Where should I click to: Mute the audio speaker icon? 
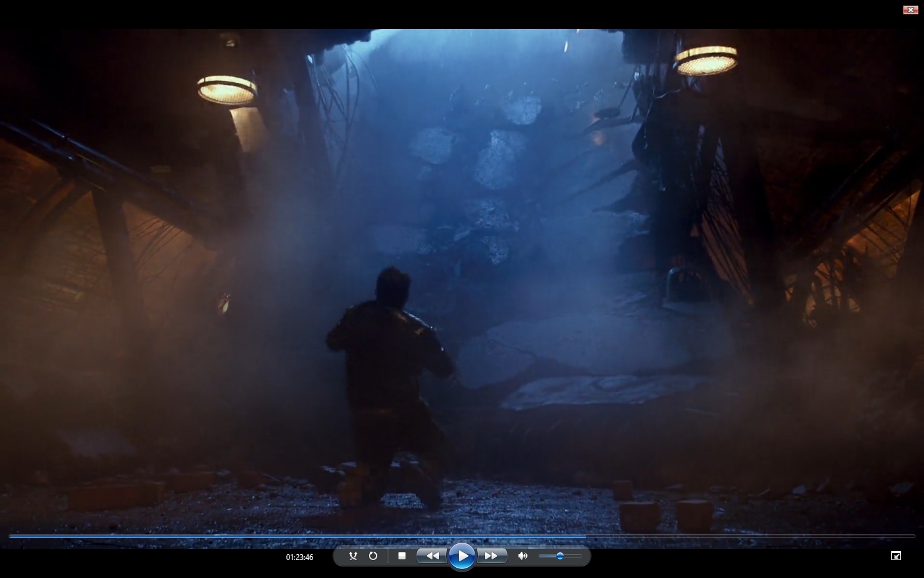(523, 556)
